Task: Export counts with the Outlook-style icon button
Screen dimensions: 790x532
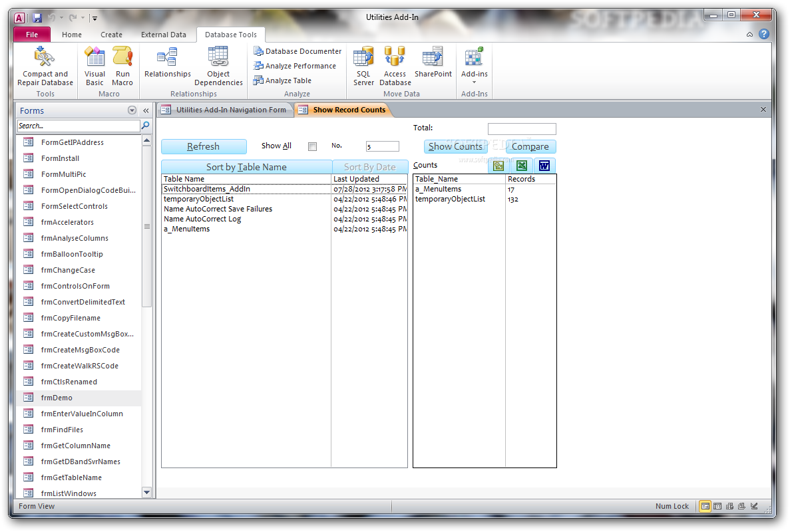Action: (498, 166)
